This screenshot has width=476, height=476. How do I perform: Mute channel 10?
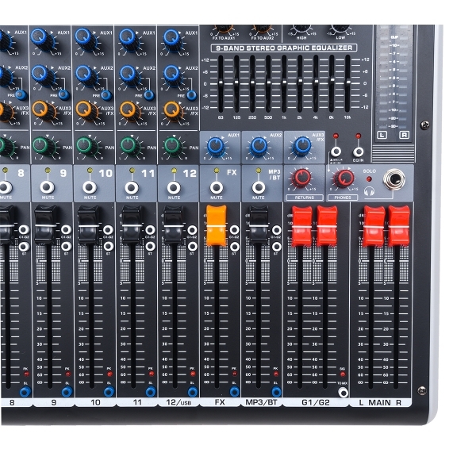90,187
